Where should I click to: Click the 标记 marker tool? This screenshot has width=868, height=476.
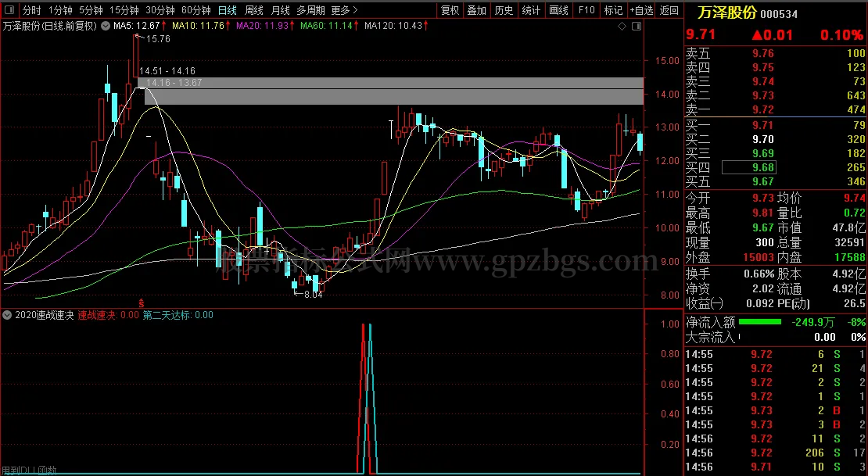[613, 11]
